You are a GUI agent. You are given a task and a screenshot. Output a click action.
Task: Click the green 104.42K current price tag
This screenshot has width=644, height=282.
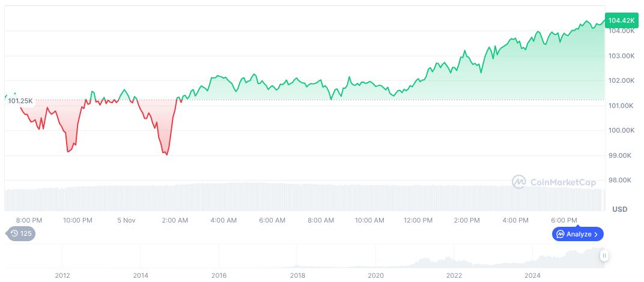coord(621,20)
